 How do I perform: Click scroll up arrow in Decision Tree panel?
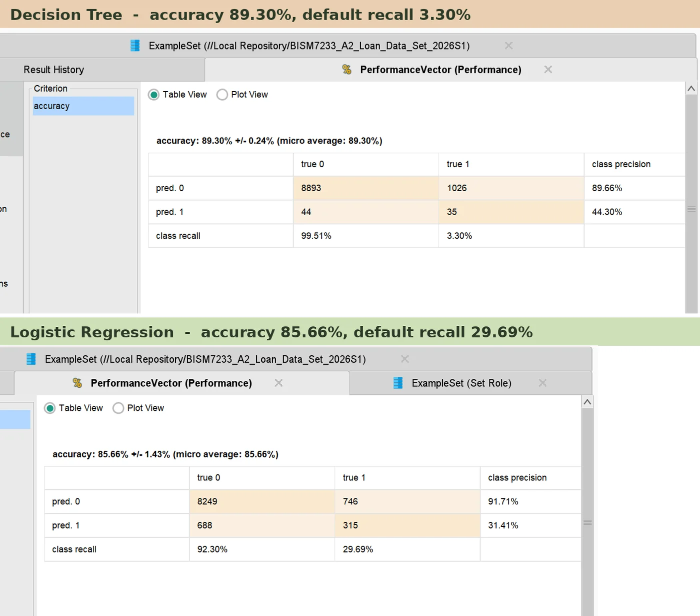tap(691, 89)
